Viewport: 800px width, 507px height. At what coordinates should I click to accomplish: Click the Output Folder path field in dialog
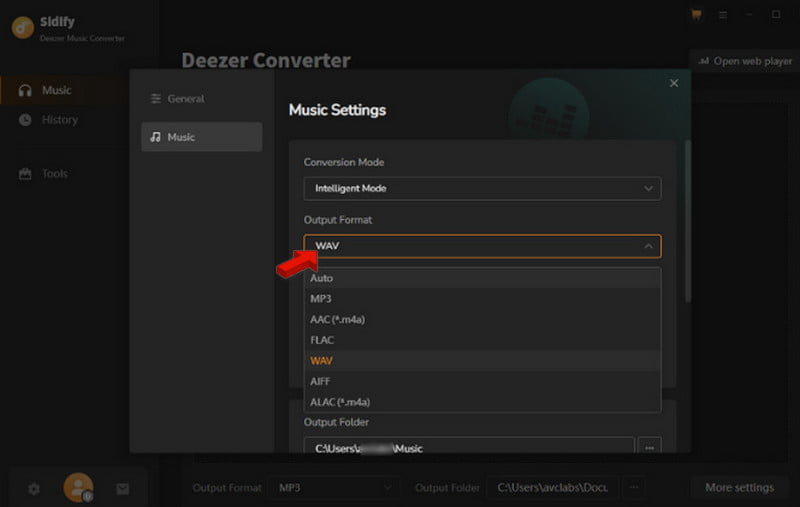click(x=469, y=445)
